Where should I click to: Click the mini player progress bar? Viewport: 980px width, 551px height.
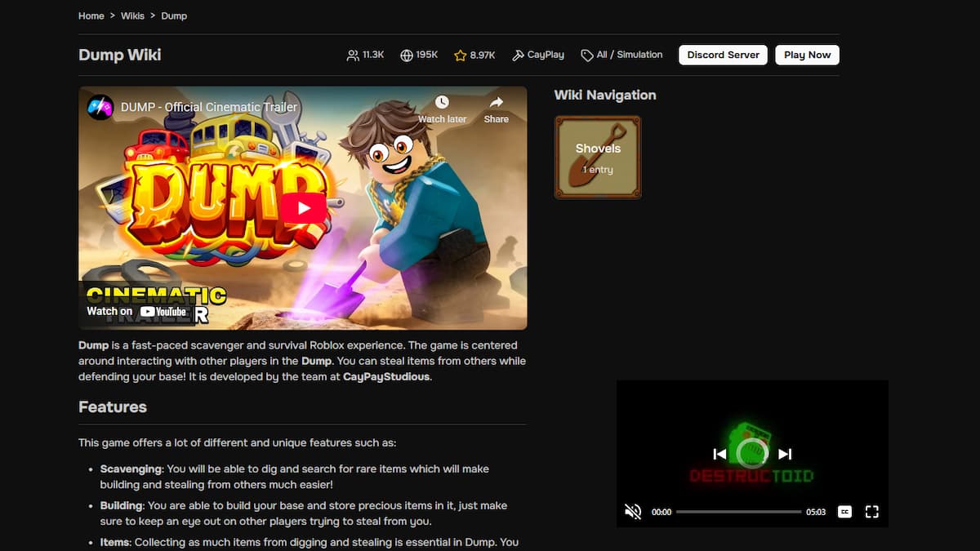(738, 512)
